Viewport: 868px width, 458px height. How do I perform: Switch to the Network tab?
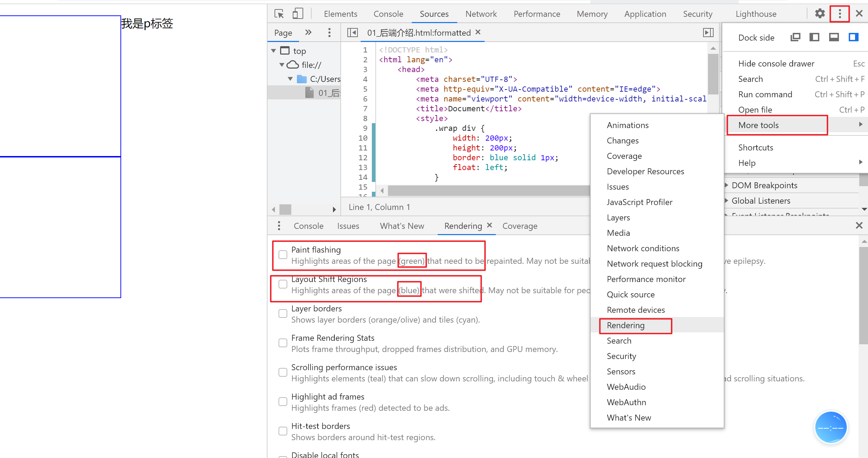click(481, 14)
